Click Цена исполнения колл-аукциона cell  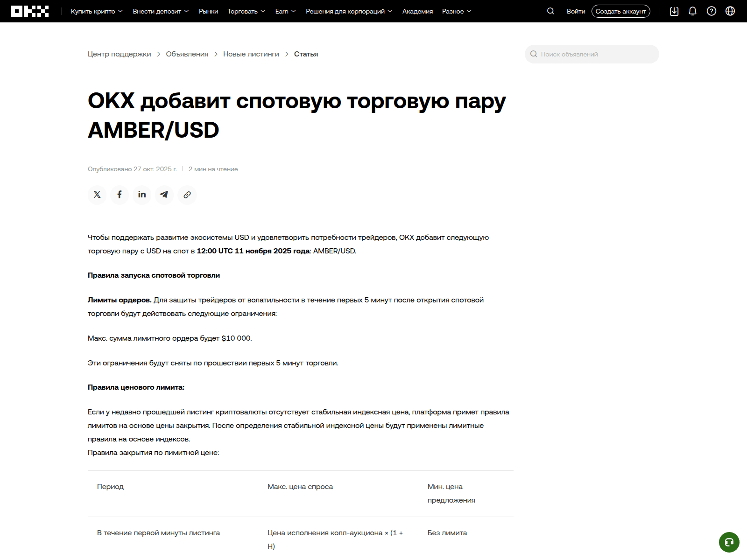335,539
